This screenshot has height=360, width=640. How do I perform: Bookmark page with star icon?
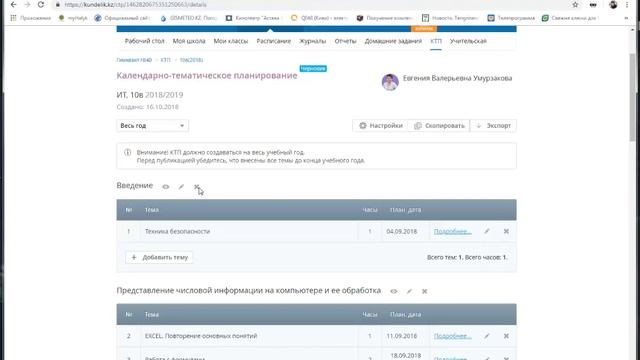tap(575, 5)
